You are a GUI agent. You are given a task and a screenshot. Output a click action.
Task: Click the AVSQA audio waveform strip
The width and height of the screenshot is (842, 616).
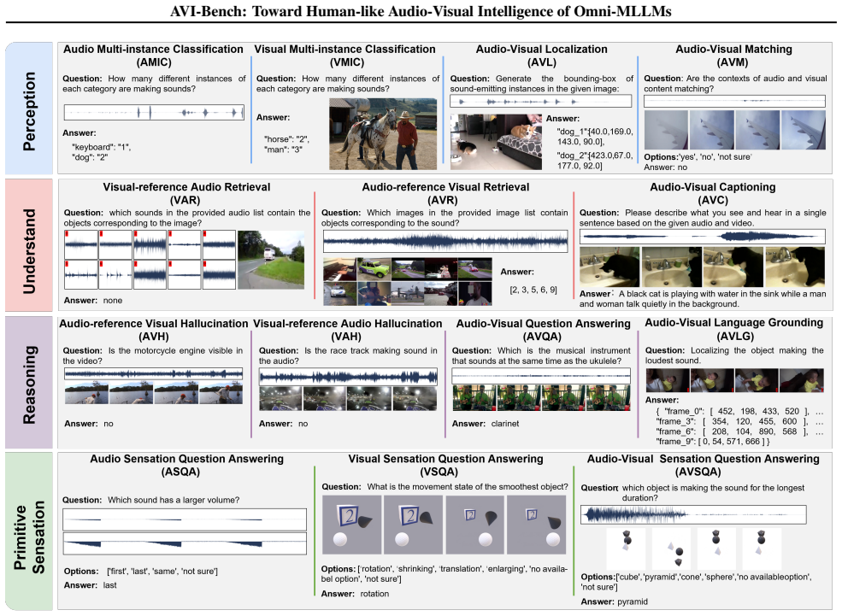click(x=693, y=515)
